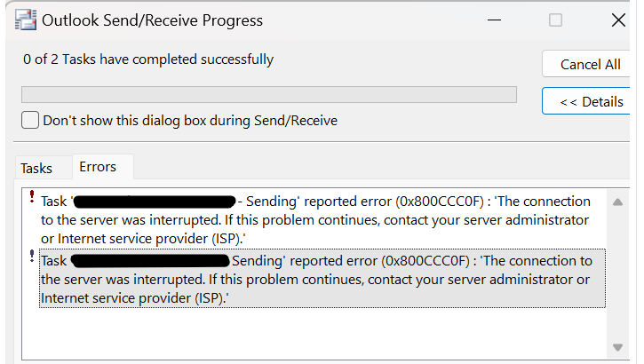This screenshot has height=364, width=644.
Task: Click the red error icon on first task
Action: tap(32, 196)
